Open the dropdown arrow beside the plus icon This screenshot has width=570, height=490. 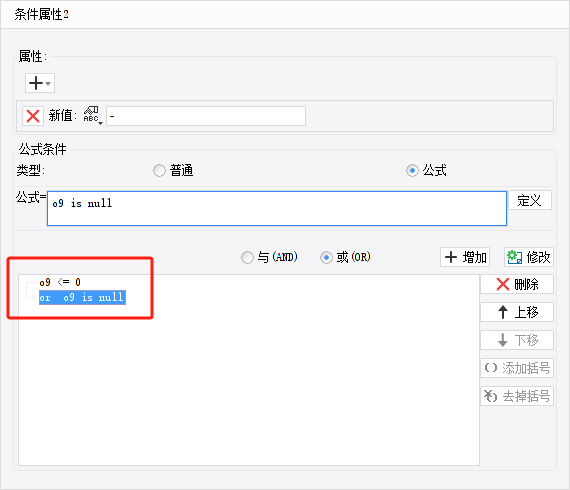pyautogui.click(x=48, y=84)
